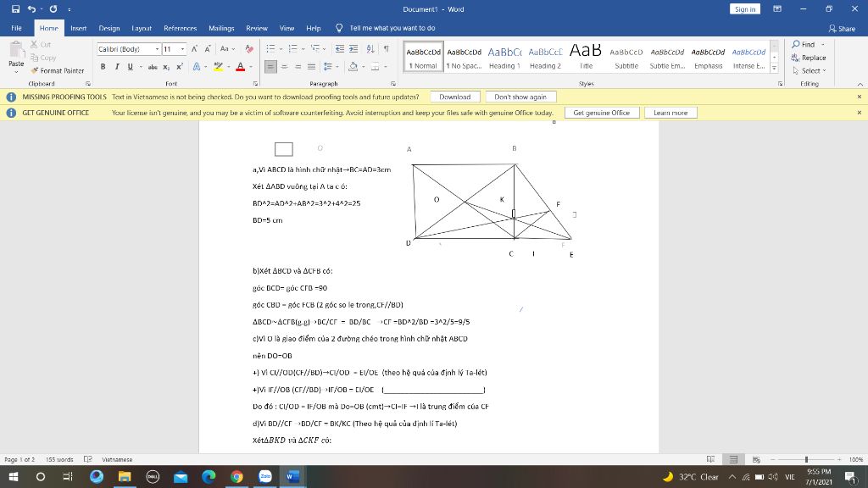
Task: Apply superscript formatting
Action: [180, 67]
